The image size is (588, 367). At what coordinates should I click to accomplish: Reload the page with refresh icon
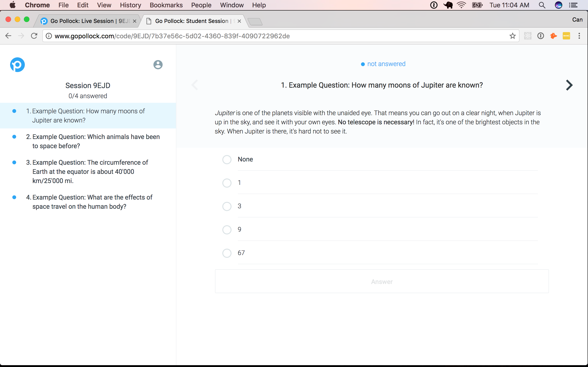tap(34, 36)
